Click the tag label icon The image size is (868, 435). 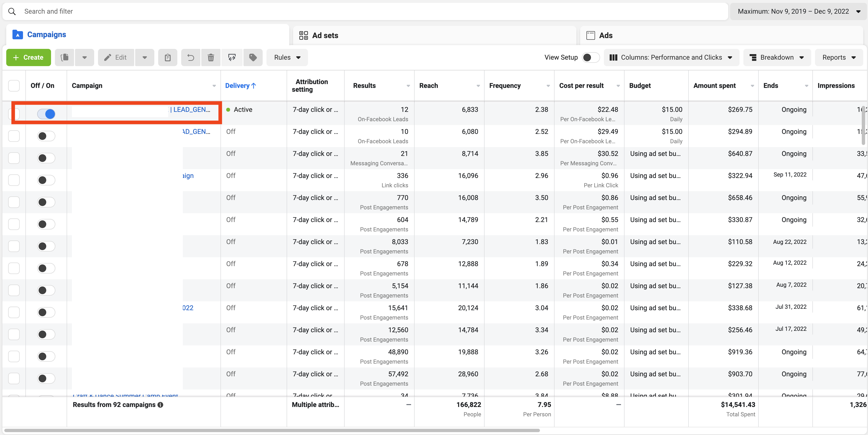tap(253, 57)
